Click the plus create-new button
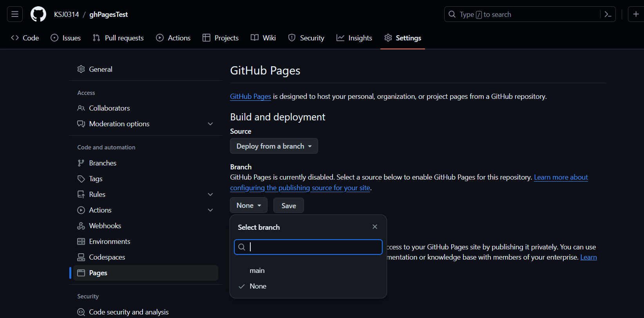Image resolution: width=644 pixels, height=318 pixels. tap(636, 14)
